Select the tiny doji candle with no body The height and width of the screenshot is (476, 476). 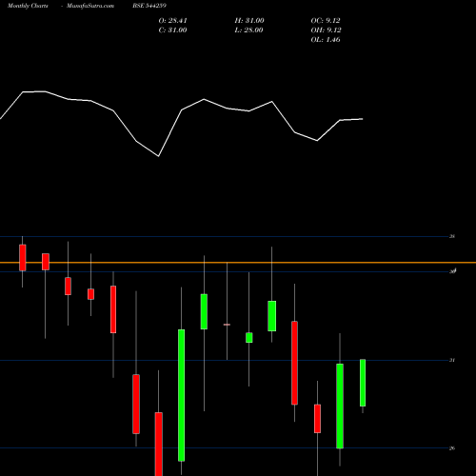click(x=227, y=325)
